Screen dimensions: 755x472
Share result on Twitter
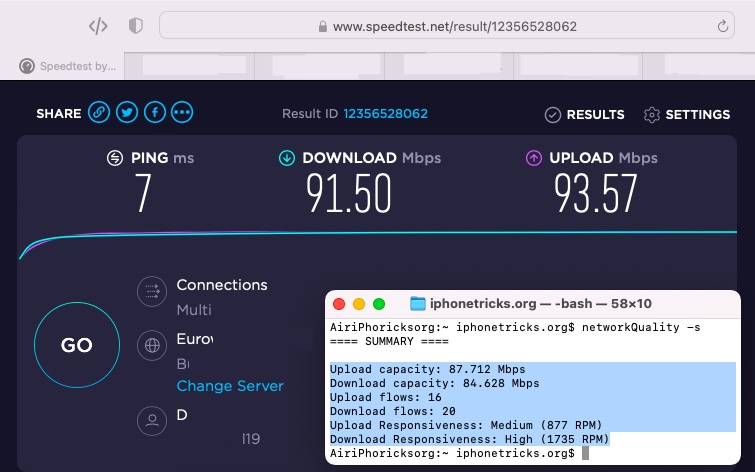[127, 114]
